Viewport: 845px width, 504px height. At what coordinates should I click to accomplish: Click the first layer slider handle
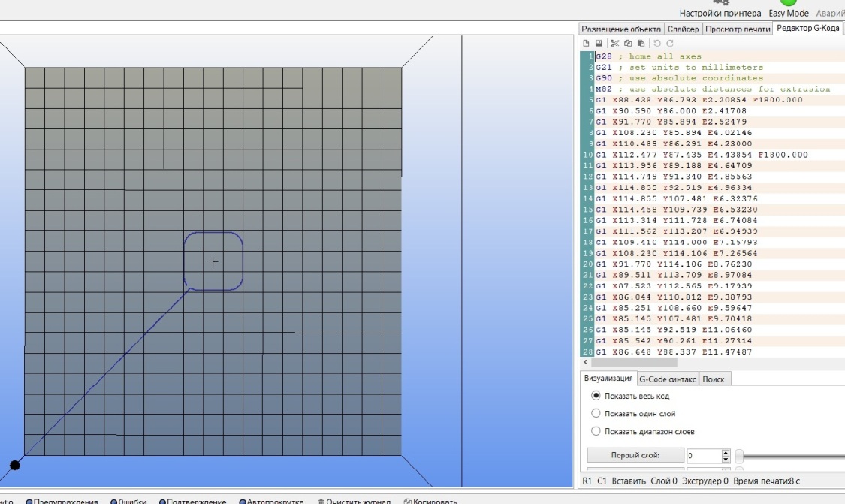[x=739, y=456]
